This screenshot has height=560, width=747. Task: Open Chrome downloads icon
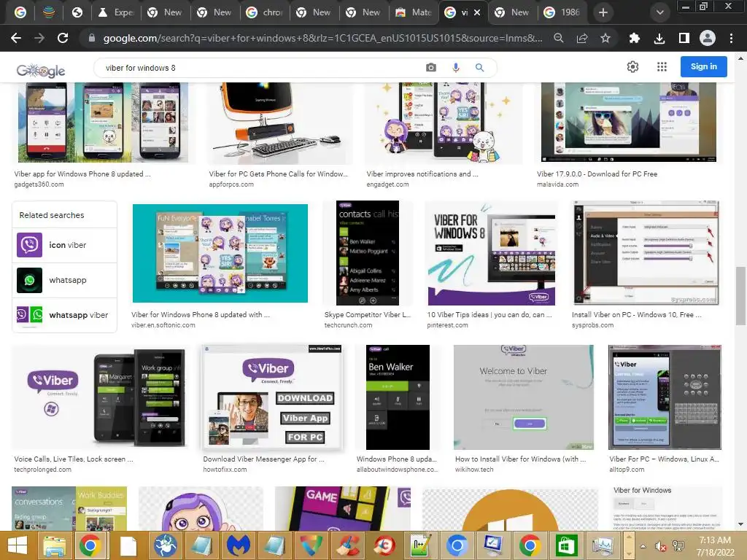(x=659, y=38)
